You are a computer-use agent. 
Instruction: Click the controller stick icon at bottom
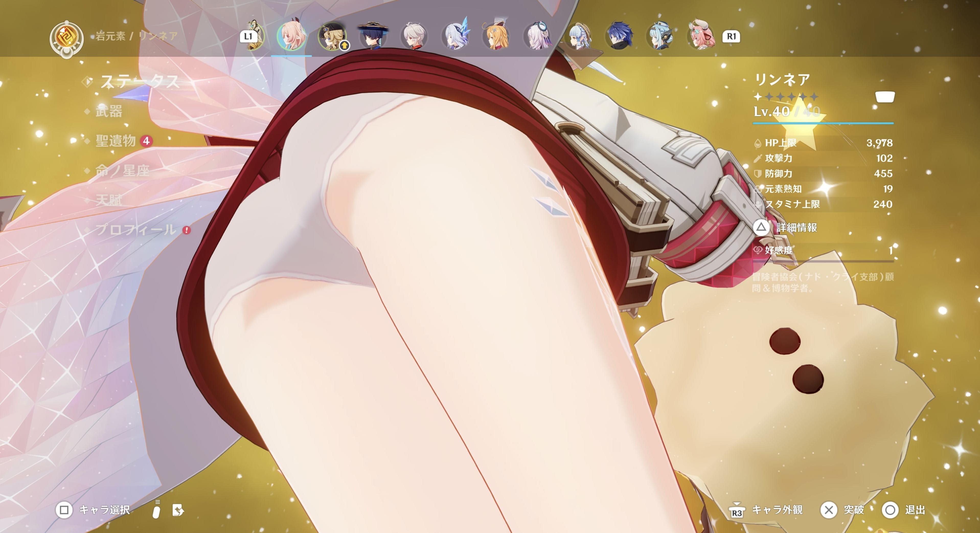click(x=156, y=510)
